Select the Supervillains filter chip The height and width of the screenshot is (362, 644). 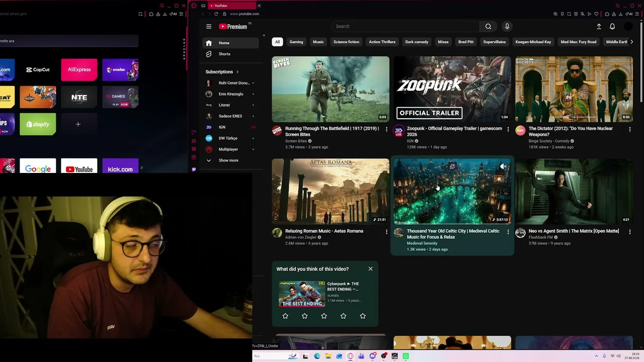coord(495,42)
